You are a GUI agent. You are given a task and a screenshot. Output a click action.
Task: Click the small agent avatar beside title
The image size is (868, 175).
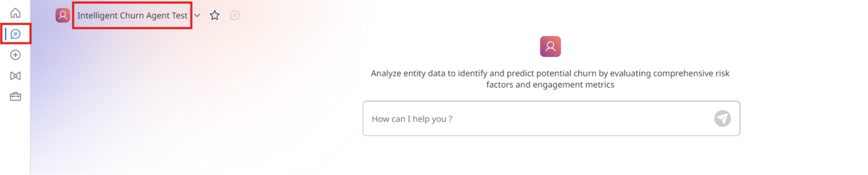click(63, 15)
